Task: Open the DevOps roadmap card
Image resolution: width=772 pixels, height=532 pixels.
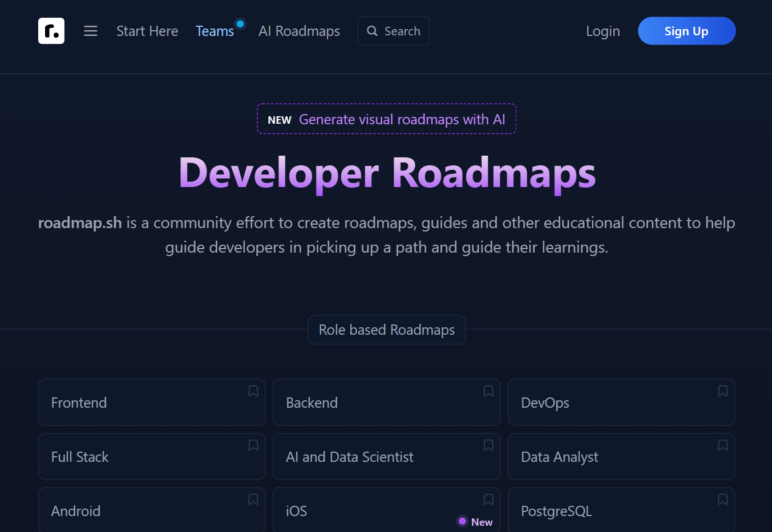Action: 621,403
